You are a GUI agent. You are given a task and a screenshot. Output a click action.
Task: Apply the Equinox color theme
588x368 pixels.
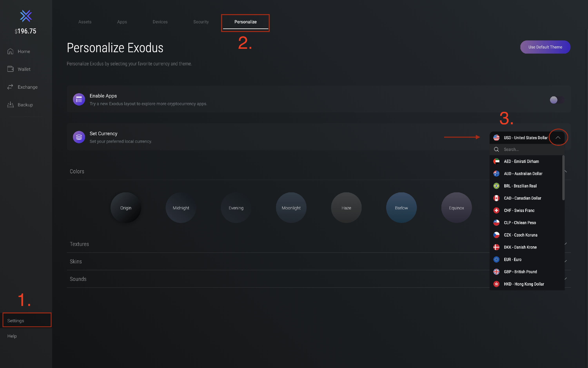pyautogui.click(x=456, y=208)
